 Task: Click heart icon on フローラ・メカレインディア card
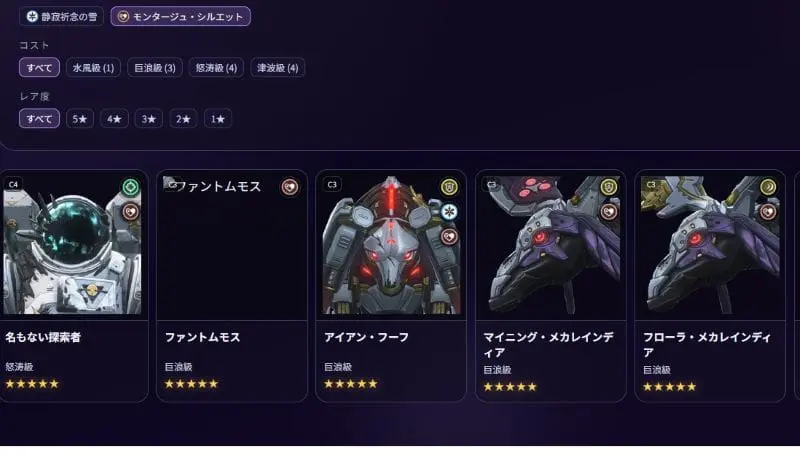pyautogui.click(x=768, y=212)
